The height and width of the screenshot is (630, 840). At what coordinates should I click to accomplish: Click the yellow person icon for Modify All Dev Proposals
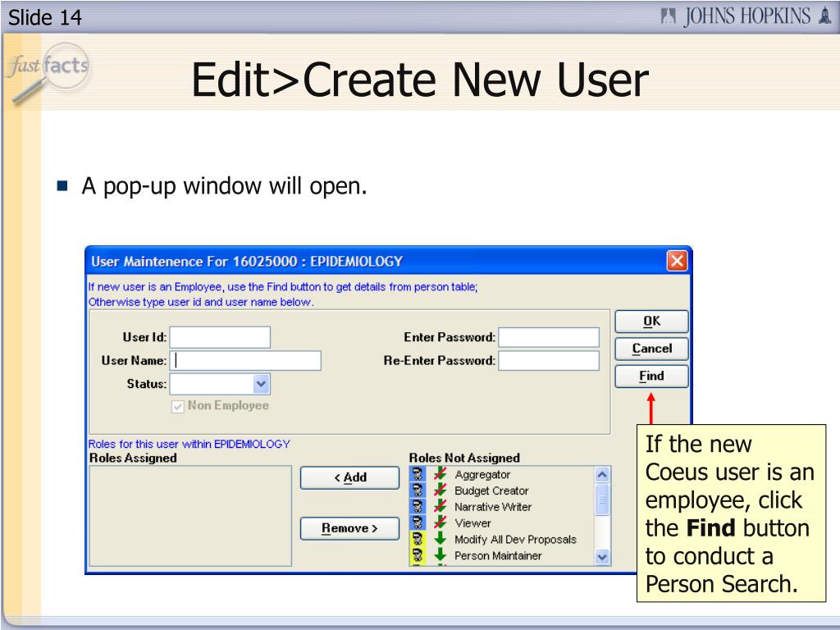[418, 539]
